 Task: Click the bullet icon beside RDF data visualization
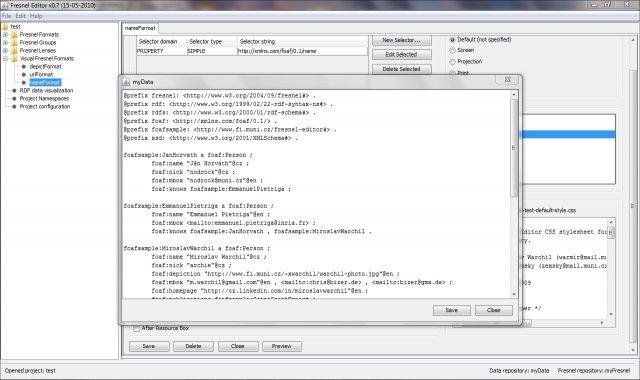(14, 91)
